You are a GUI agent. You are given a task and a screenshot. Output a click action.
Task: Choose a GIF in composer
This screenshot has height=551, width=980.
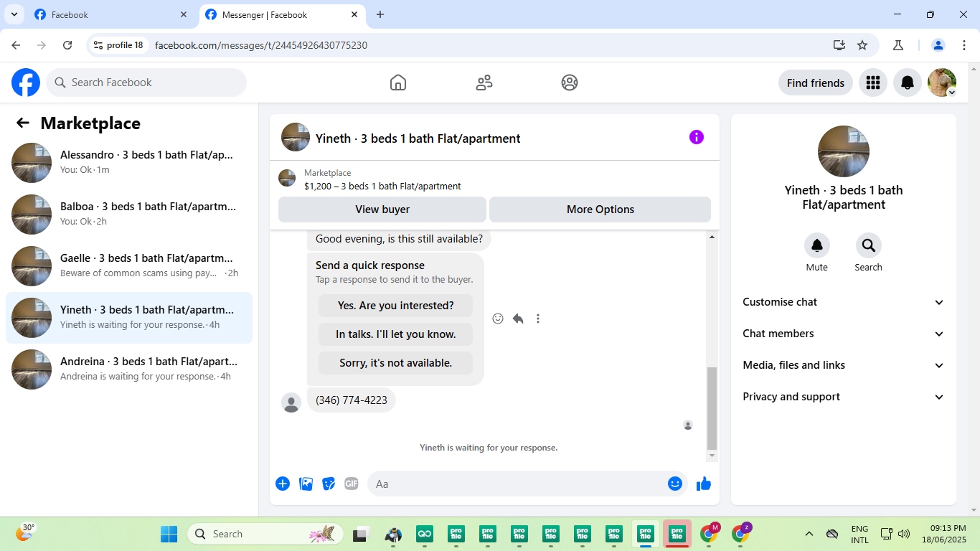click(351, 484)
